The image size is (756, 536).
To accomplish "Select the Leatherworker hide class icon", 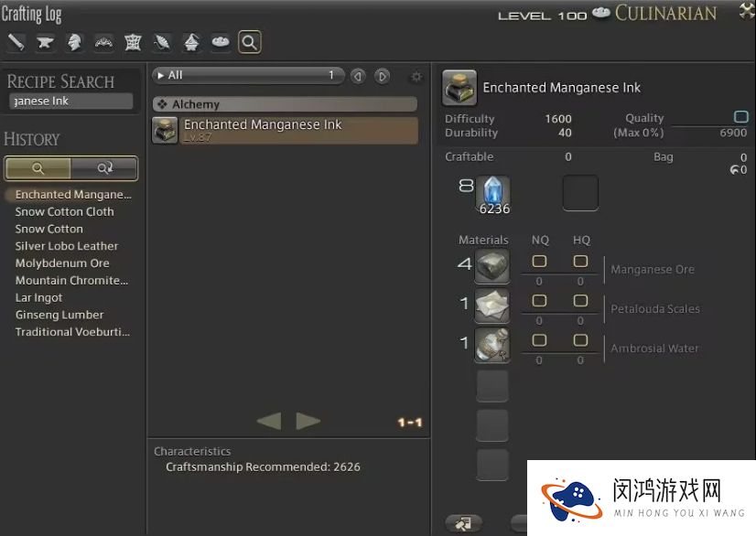I will tap(133, 42).
